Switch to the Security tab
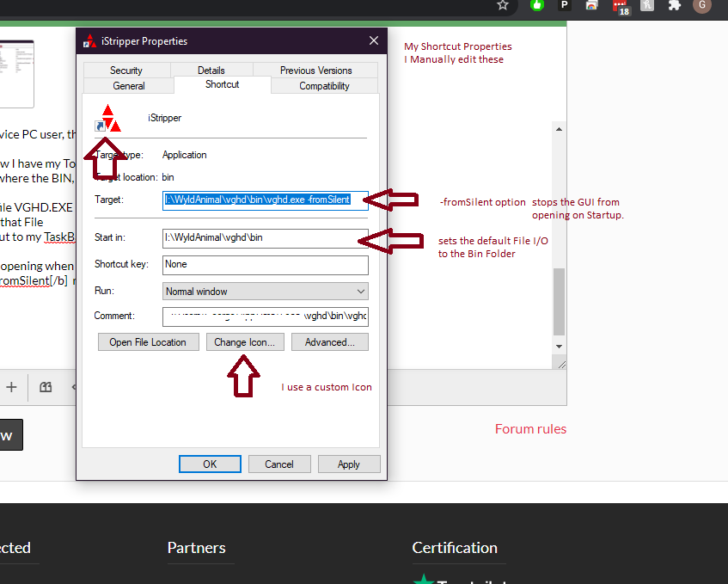This screenshot has height=584, width=728. [125, 71]
